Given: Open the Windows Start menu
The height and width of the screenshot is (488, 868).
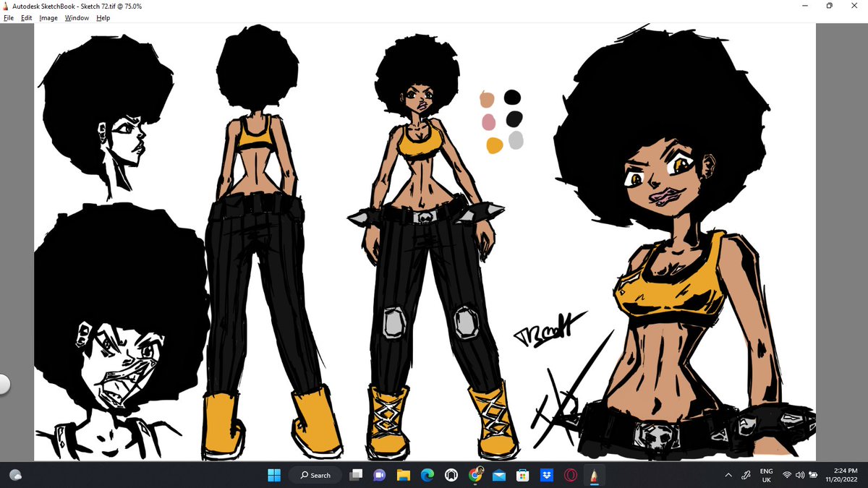Looking at the screenshot, I should point(274,475).
